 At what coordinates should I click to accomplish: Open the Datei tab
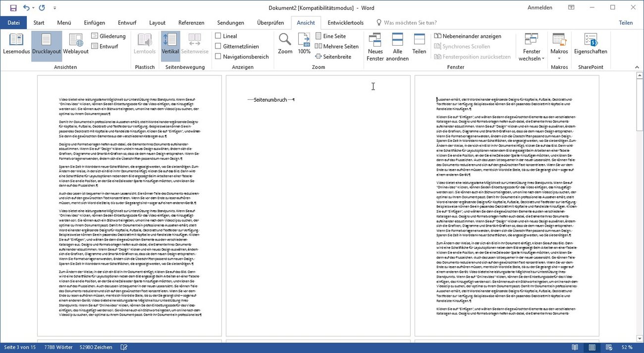click(x=13, y=23)
